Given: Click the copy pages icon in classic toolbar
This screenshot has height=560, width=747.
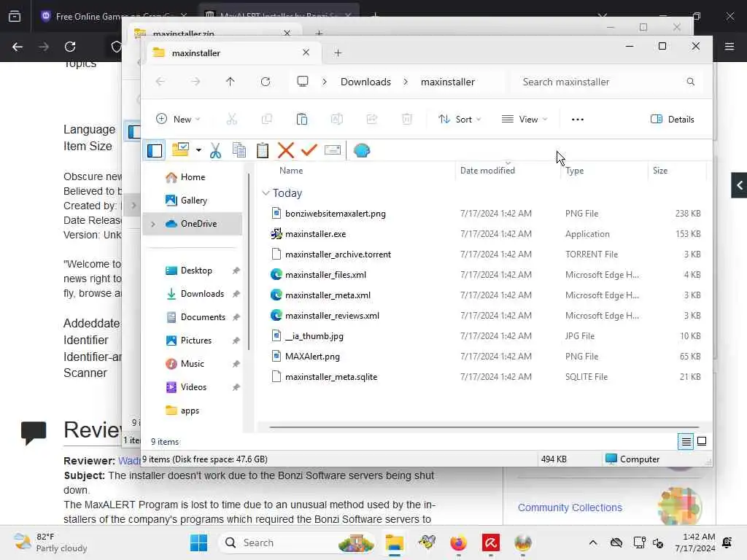Looking at the screenshot, I should pyautogui.click(x=239, y=150).
